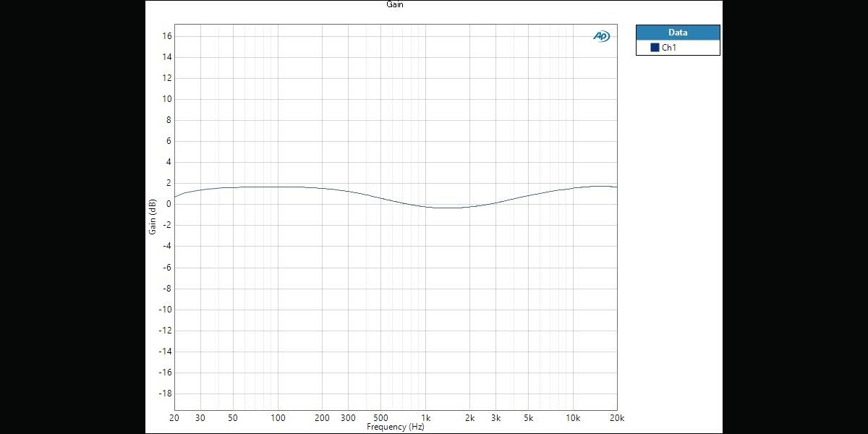Click the Gain (dB) vertical axis label
The image size is (868, 434).
click(x=153, y=217)
